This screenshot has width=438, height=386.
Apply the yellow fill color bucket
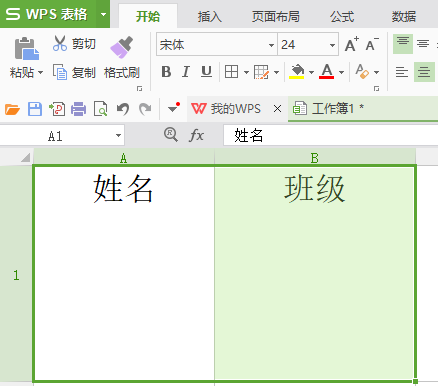[297, 71]
